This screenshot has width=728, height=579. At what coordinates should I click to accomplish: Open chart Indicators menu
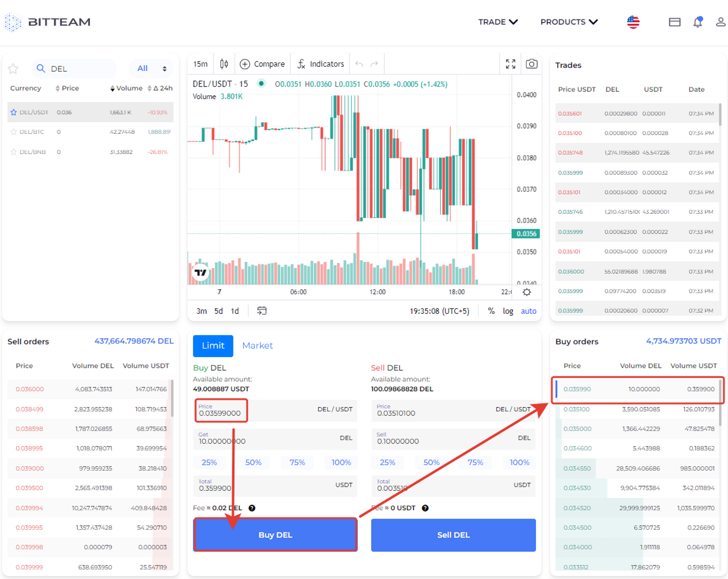[320, 64]
